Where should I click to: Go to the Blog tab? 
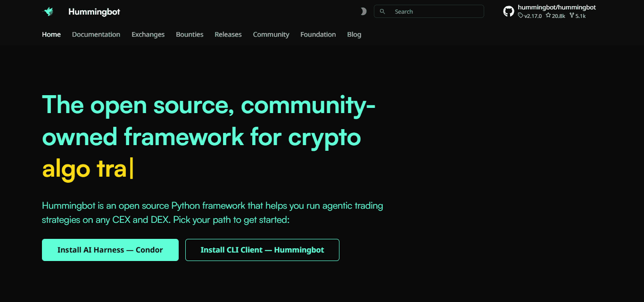(x=354, y=34)
